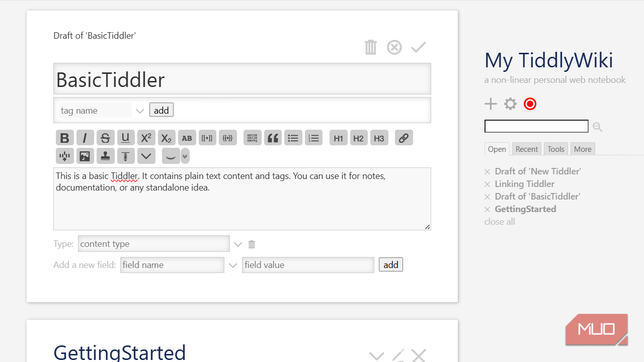Screen dimensions: 644x362
Task: Click add button for the new field
Action: click(391, 264)
